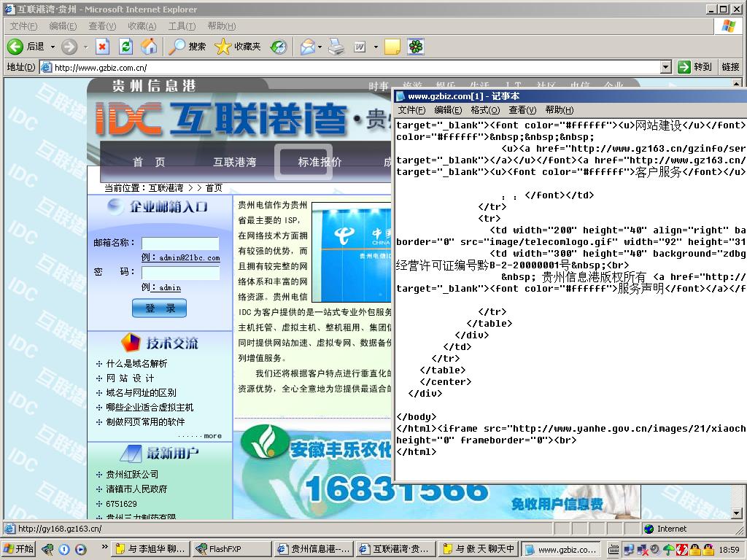Open IE 查看(V) menu
The height and width of the screenshot is (560, 747).
[102, 26]
